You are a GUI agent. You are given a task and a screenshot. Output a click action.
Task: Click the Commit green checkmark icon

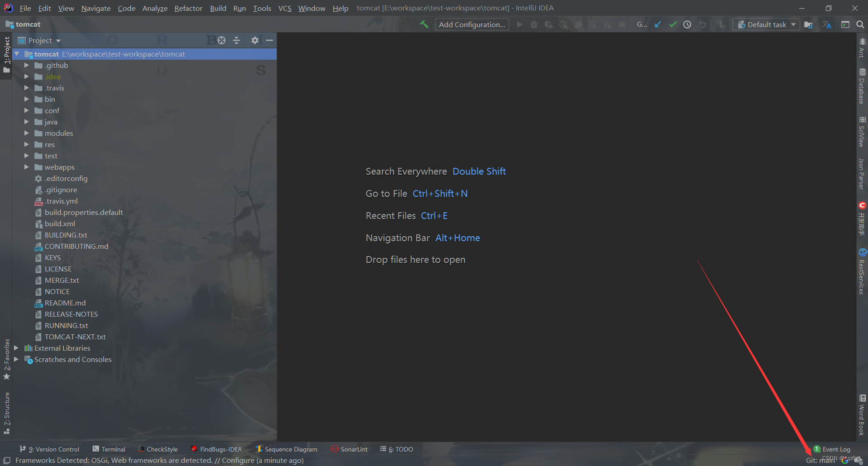(x=673, y=24)
